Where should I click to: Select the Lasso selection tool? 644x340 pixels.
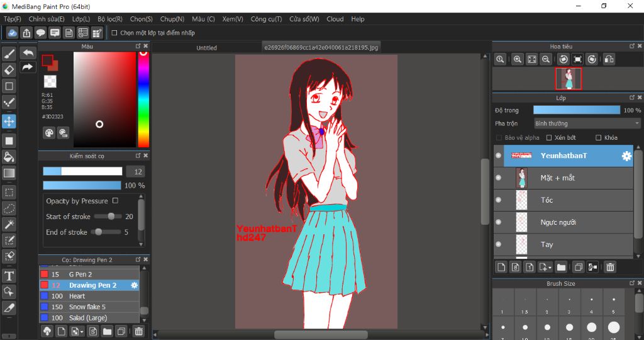click(x=9, y=208)
